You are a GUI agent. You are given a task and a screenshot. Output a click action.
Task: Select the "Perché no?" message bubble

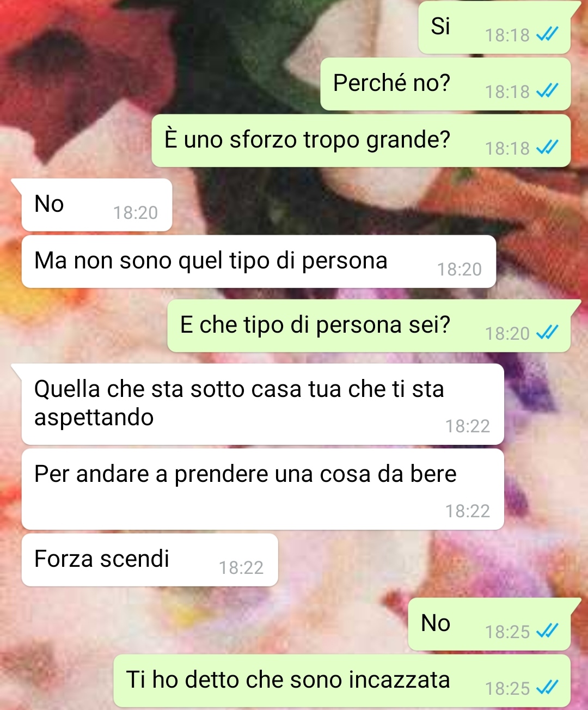coord(445,84)
